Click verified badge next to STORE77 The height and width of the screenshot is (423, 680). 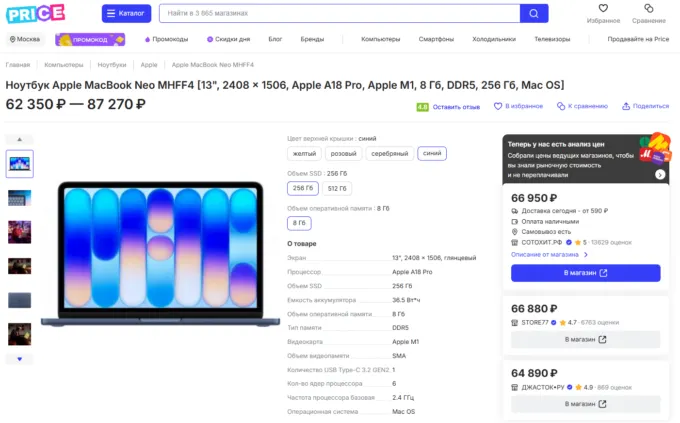tap(554, 322)
